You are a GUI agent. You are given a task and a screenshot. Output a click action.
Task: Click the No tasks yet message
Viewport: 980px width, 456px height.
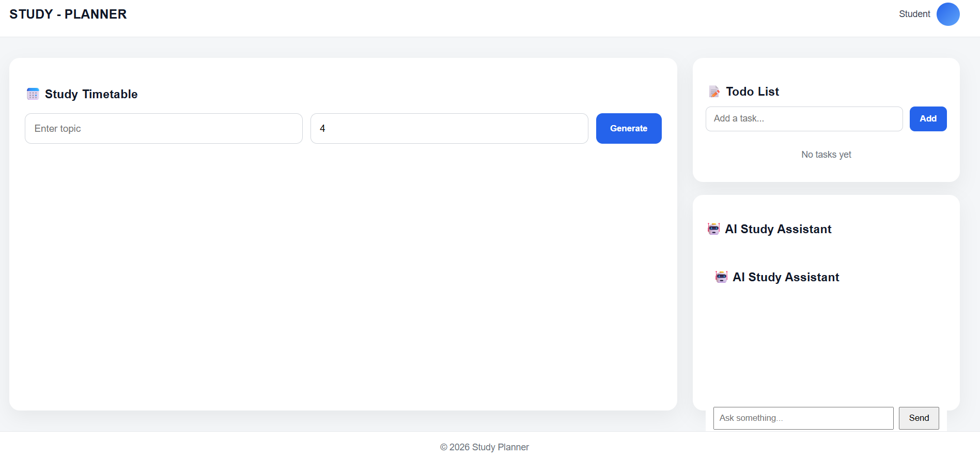click(x=826, y=154)
